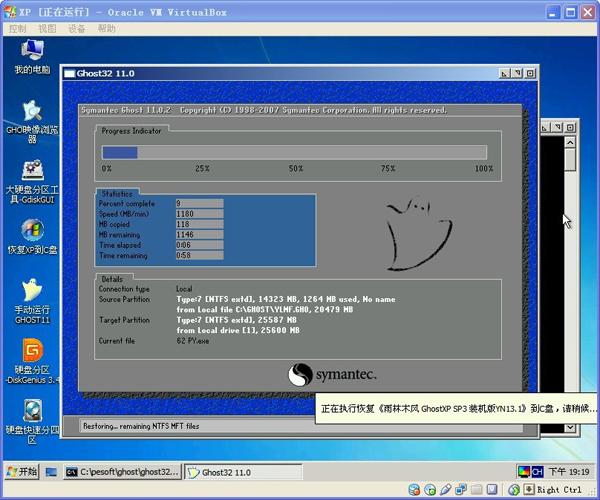Click the status text Restoring remaining NTFS MFT files

141,426
